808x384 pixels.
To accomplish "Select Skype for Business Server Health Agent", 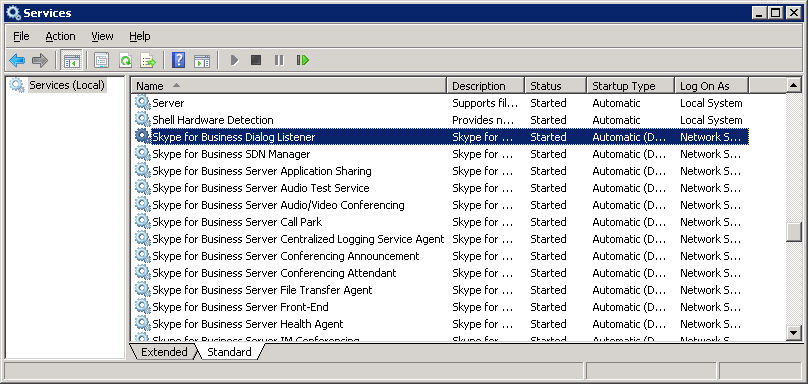I will 247,324.
